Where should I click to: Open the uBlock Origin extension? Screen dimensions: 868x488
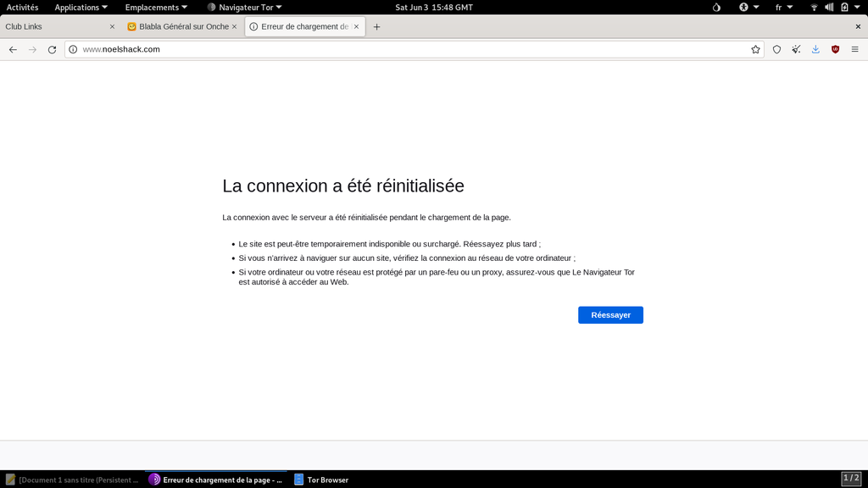[835, 49]
